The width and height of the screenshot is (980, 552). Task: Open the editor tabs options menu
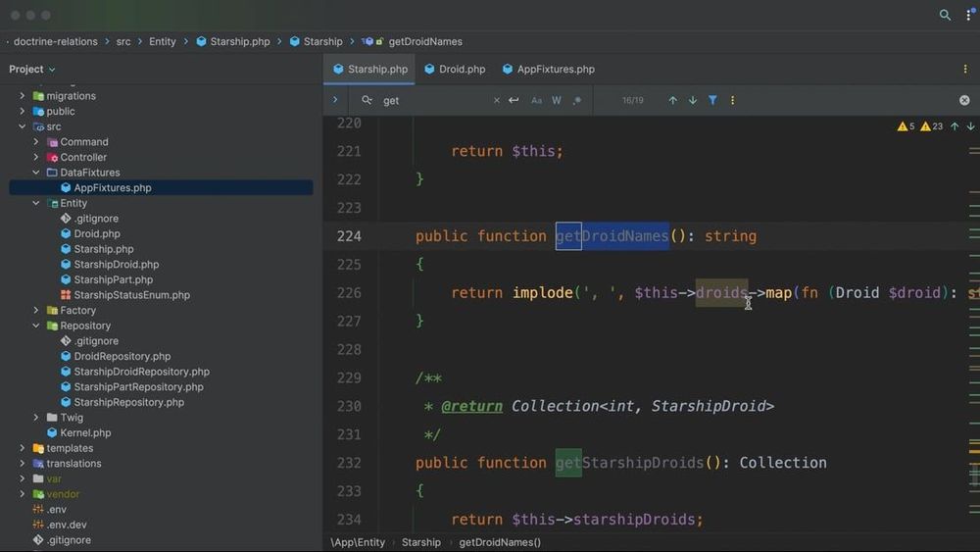(x=965, y=69)
